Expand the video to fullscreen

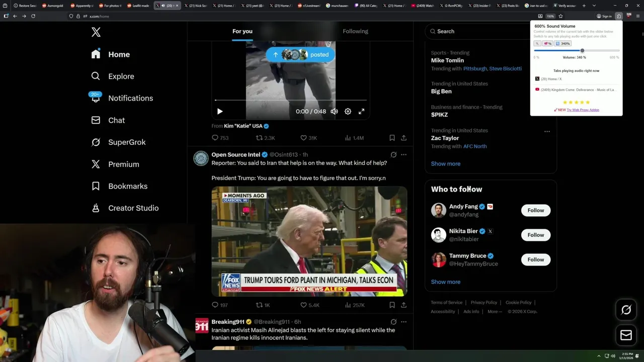point(361,112)
